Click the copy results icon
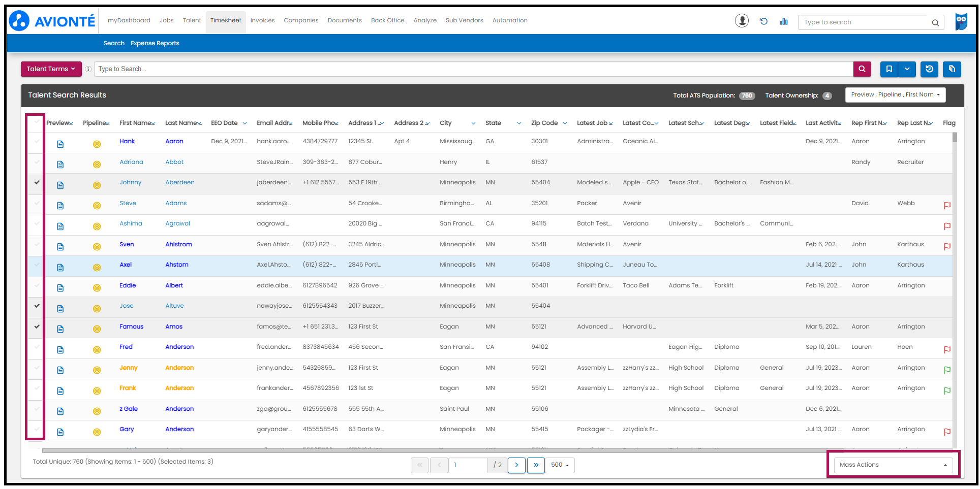This screenshot has height=489, width=980. [952, 69]
